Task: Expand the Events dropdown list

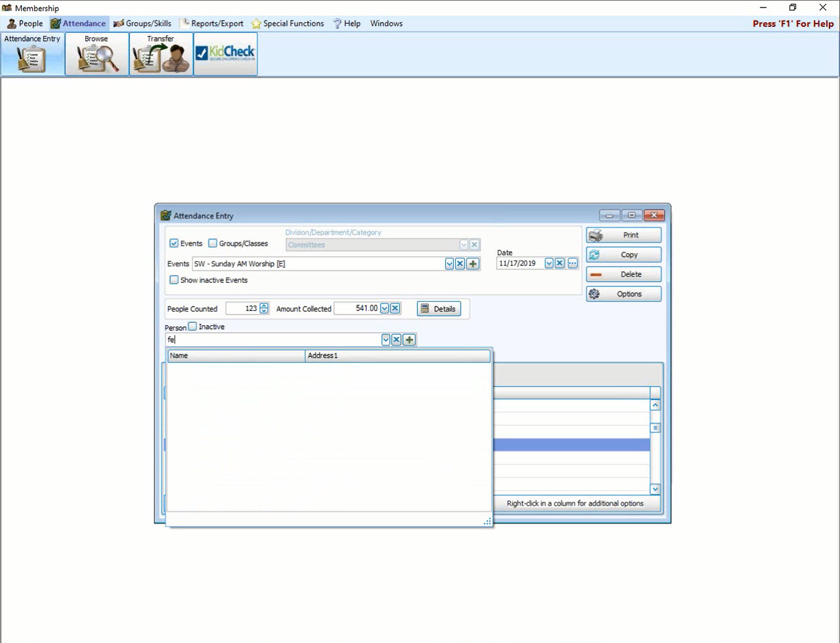Action: 449,264
